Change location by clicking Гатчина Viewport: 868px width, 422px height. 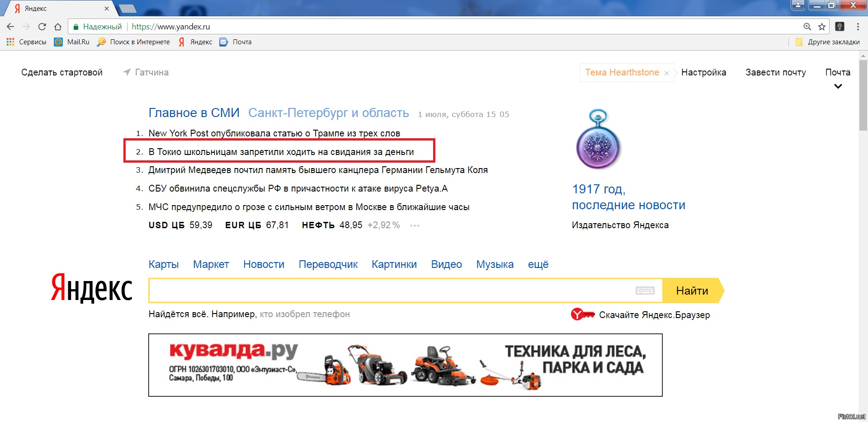[x=152, y=72]
